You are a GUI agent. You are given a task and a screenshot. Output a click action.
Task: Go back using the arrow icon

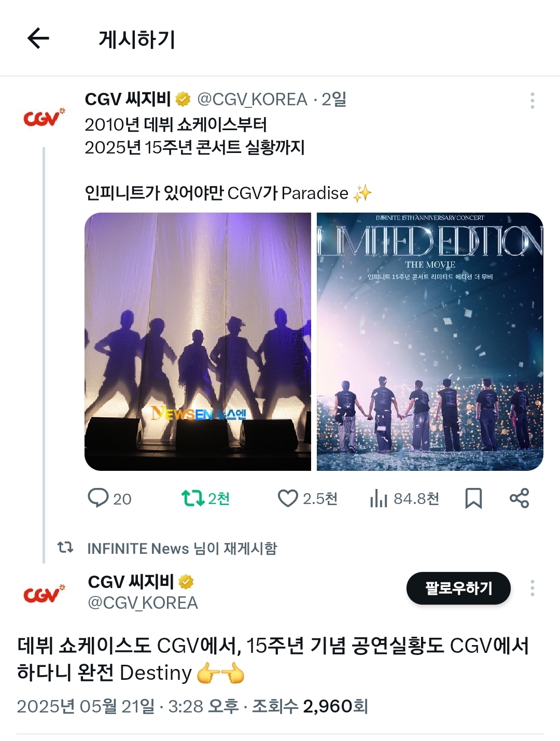[38, 38]
